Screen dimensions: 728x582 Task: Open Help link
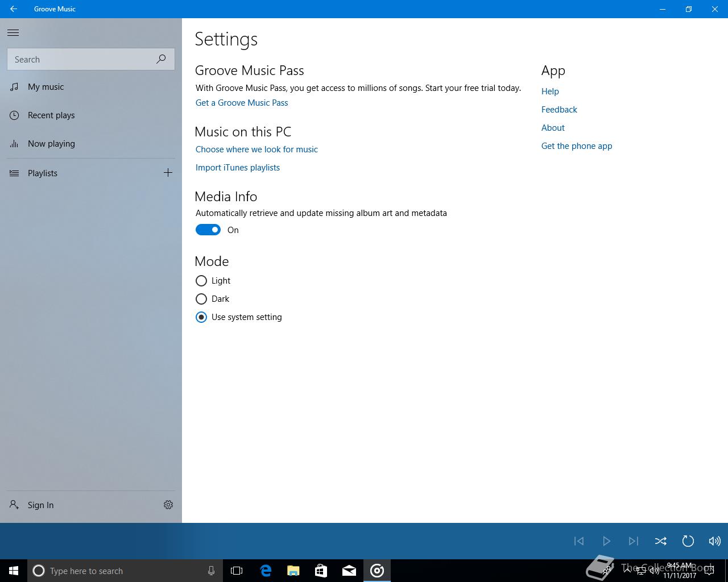[550, 92]
